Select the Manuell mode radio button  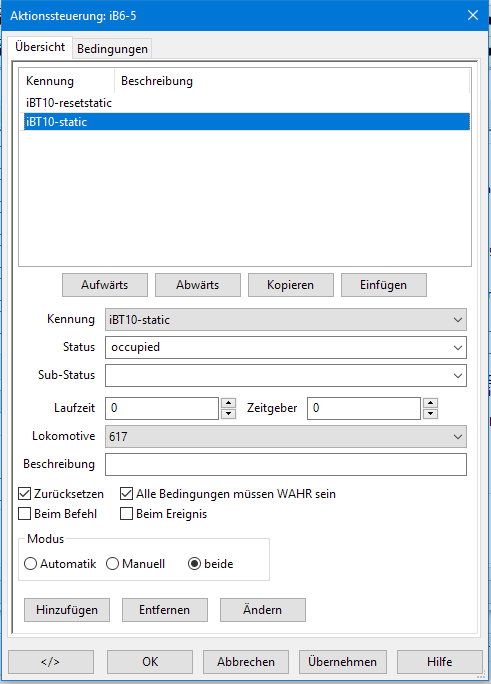113,564
